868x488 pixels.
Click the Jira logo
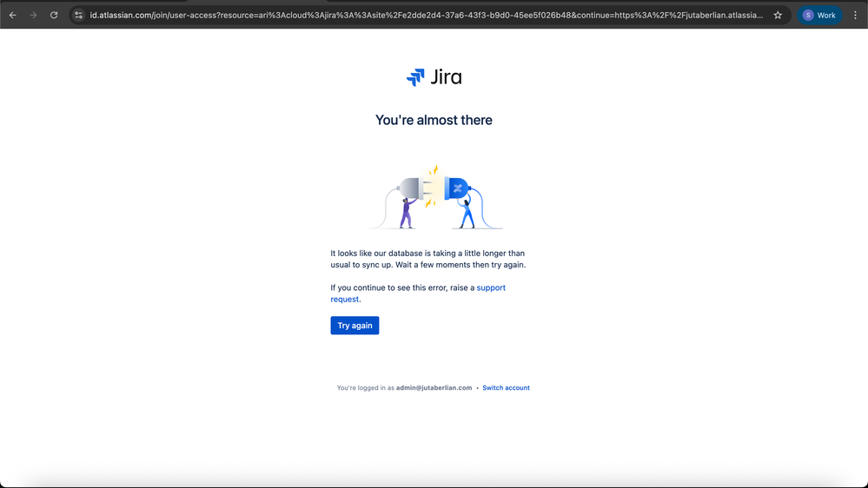coord(434,77)
